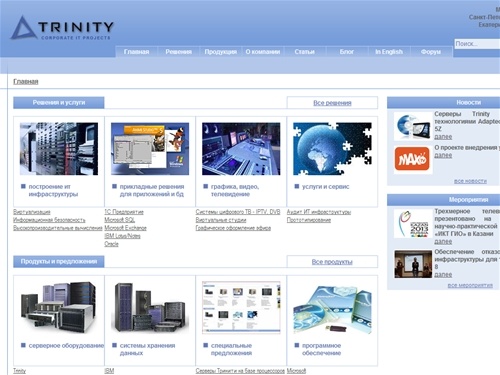Open the Kazan 2013 event logo thumbnail
The width and height of the screenshot is (500, 375).
tap(413, 224)
